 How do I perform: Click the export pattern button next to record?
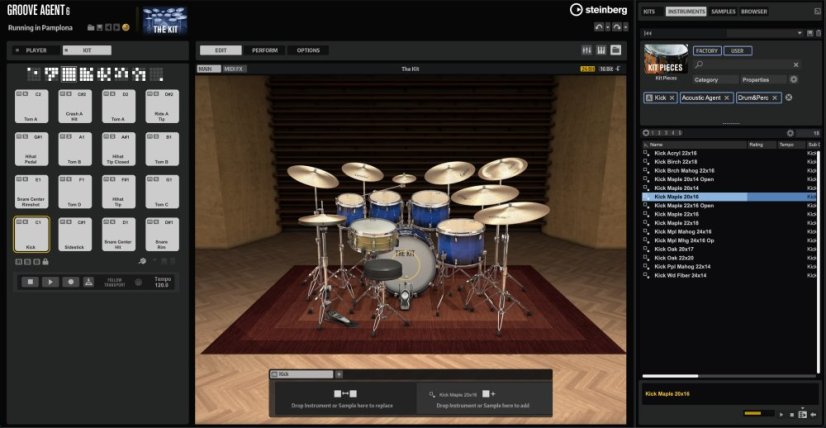[x=89, y=282]
